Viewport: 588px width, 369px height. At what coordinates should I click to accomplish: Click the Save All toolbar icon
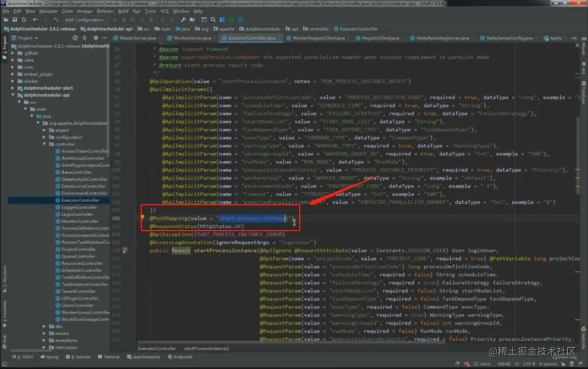point(15,20)
